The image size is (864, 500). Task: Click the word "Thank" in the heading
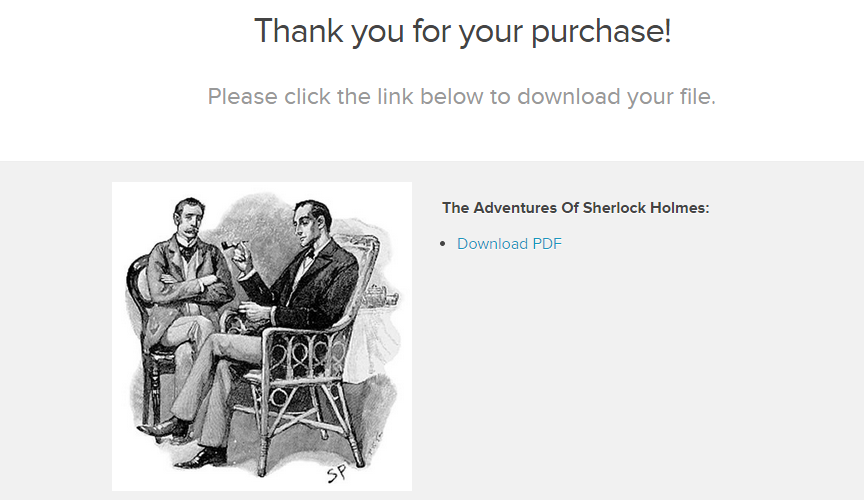299,30
